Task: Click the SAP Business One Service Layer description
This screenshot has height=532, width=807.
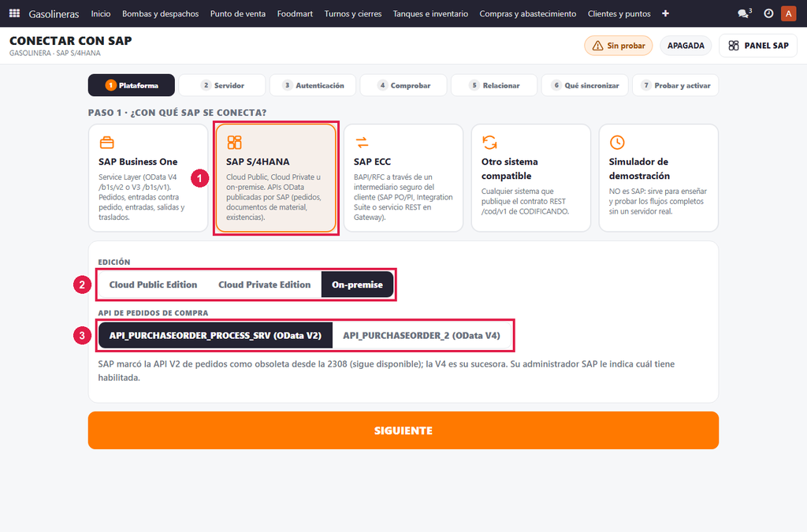Action: coord(142,197)
